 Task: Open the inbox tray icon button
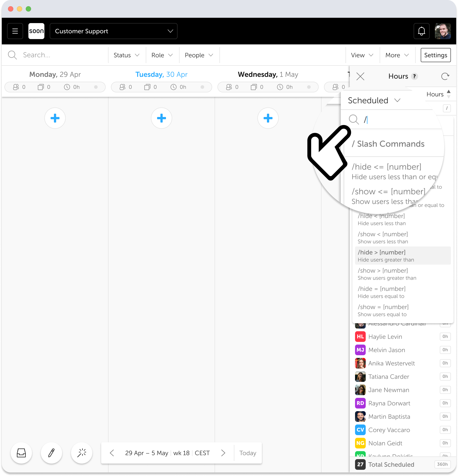click(x=21, y=453)
